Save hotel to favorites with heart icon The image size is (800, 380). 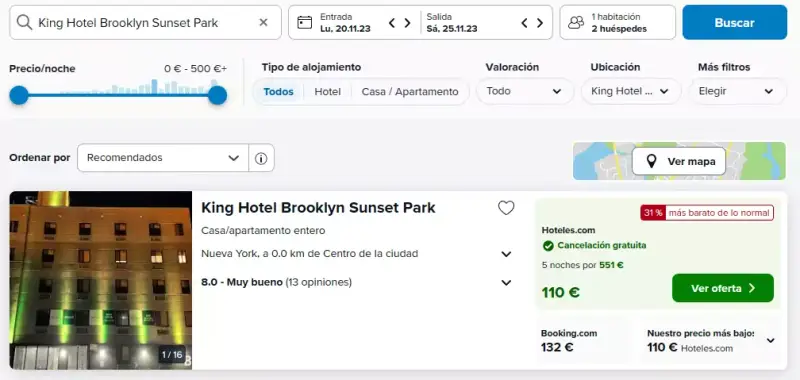point(506,208)
